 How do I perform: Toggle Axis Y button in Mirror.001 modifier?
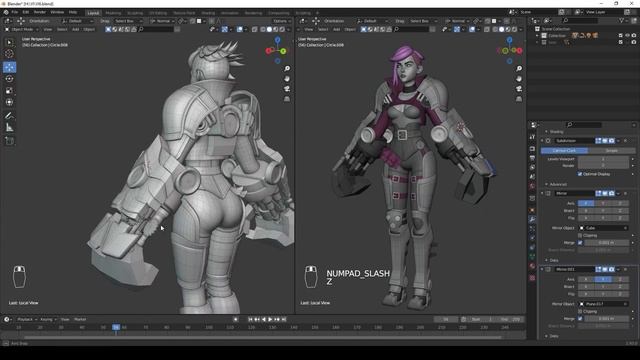(603, 279)
